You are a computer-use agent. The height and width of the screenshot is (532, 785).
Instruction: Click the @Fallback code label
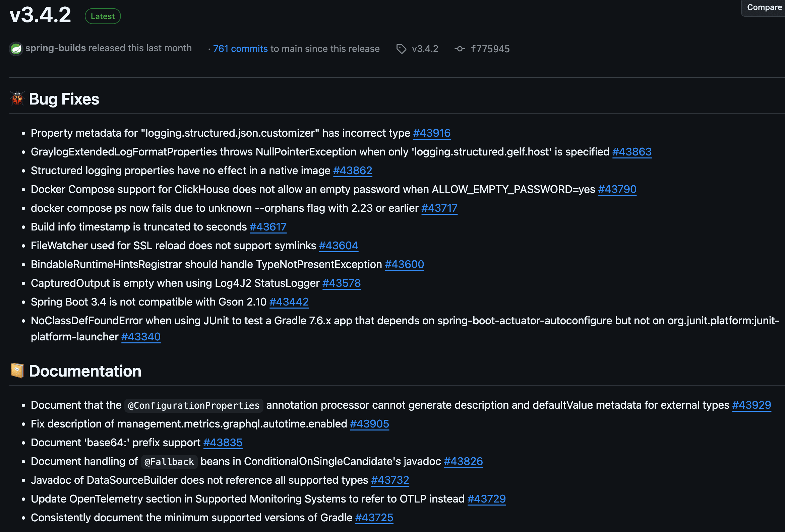(169, 461)
